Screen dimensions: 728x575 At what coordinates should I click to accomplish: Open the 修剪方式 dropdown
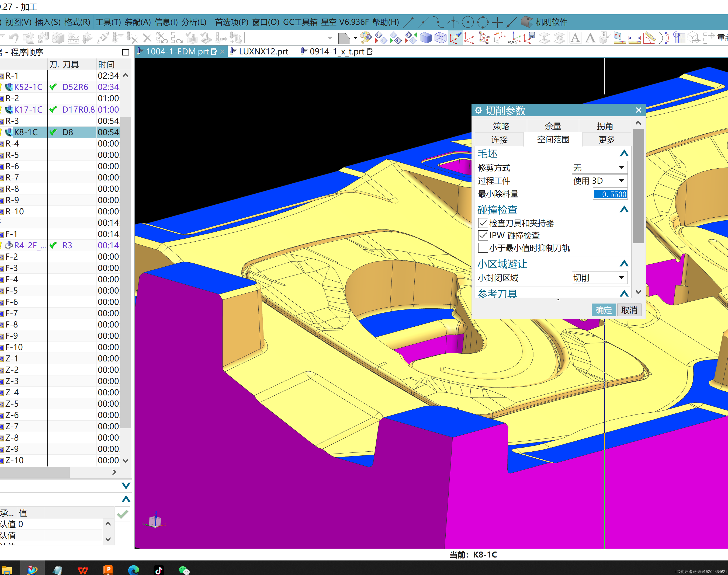point(599,167)
